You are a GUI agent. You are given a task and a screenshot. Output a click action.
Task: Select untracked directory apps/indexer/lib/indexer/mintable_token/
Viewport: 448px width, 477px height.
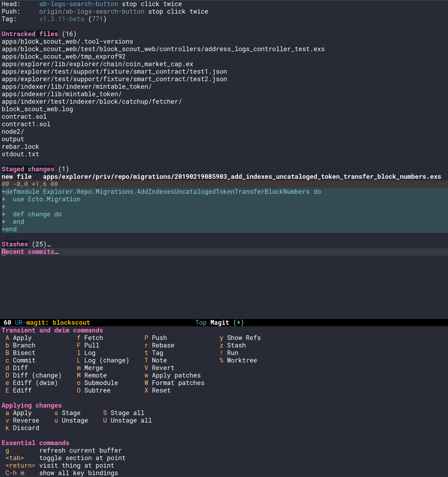pyautogui.click(x=77, y=86)
